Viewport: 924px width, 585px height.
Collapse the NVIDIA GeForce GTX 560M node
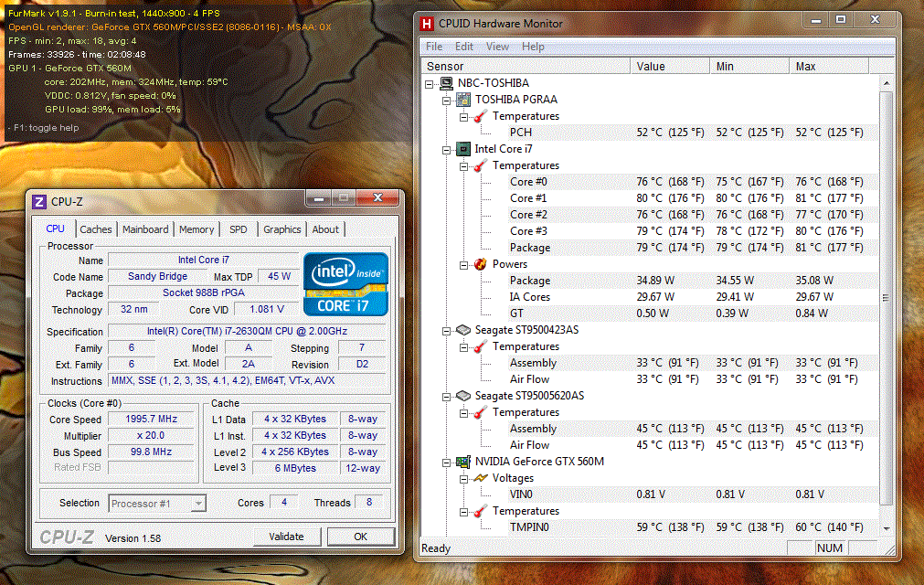click(x=447, y=463)
